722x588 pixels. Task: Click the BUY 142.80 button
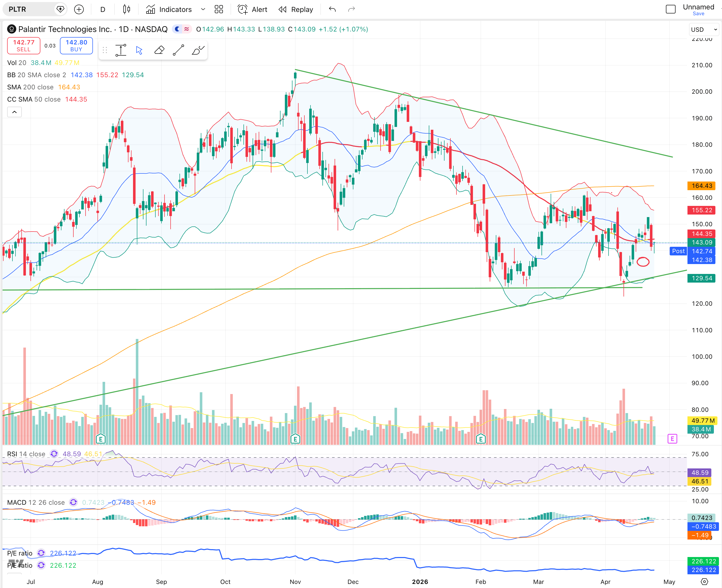pos(76,46)
